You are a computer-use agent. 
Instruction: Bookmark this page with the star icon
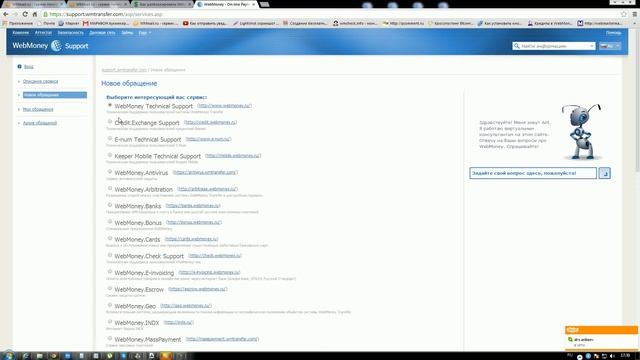click(x=624, y=14)
